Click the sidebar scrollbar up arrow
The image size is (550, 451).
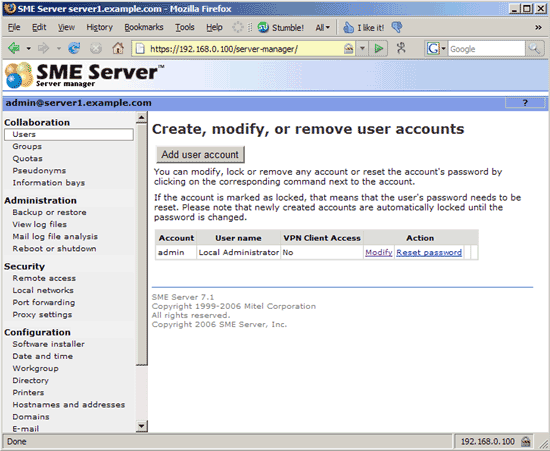tap(141, 118)
